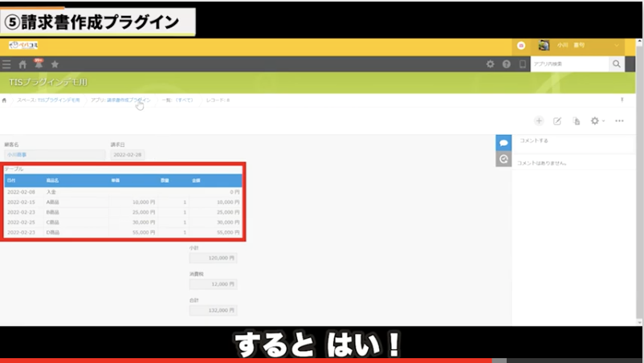Open the hamburger menu in the header
644x363 pixels.
[x=7, y=64]
